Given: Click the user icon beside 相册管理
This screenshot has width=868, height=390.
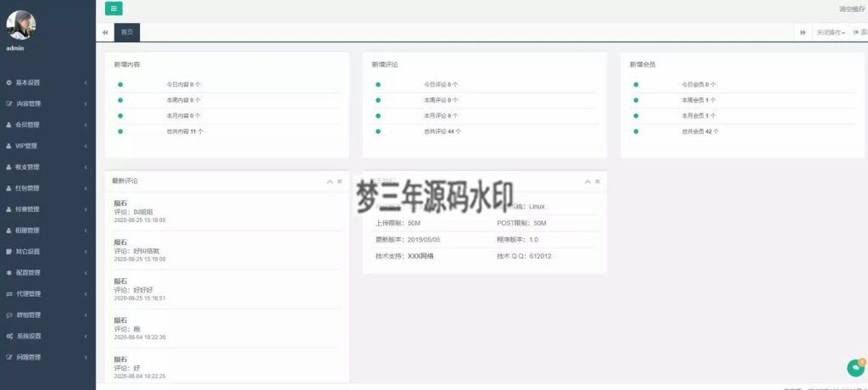Looking at the screenshot, I should (x=8, y=231).
